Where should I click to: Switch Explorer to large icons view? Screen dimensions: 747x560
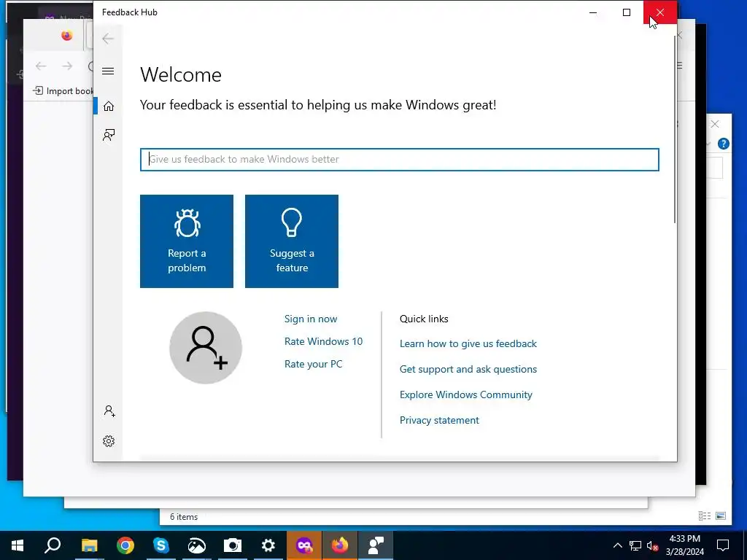pos(721,516)
